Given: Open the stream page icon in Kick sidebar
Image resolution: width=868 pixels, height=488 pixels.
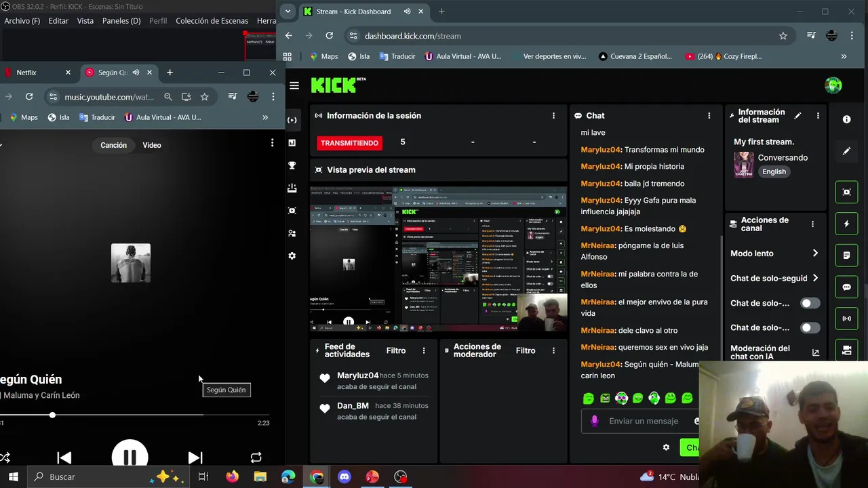Looking at the screenshot, I should 292,120.
